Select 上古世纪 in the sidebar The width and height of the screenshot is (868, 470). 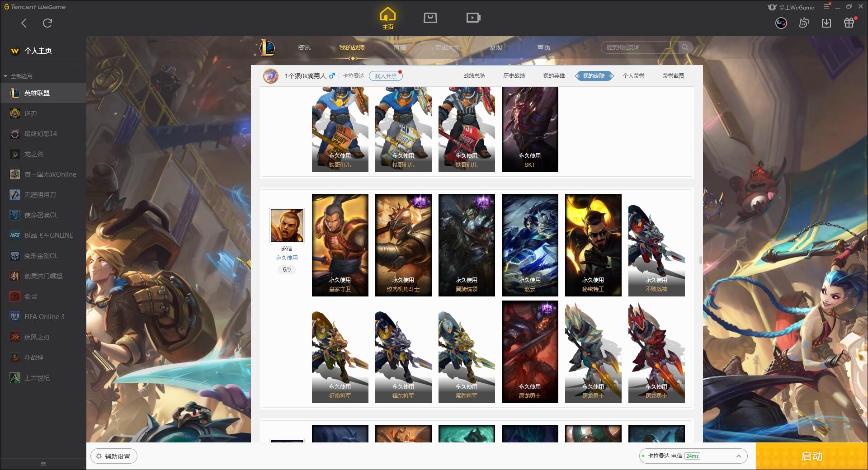pos(43,378)
